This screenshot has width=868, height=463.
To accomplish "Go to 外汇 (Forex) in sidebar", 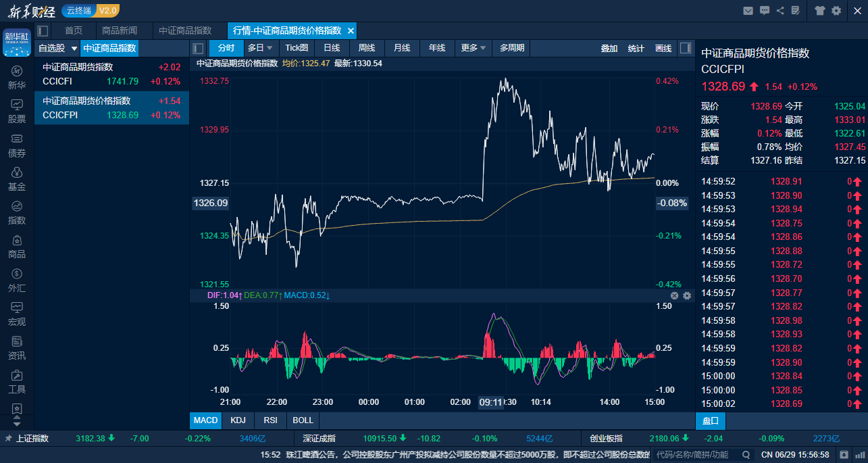I will click(x=17, y=280).
